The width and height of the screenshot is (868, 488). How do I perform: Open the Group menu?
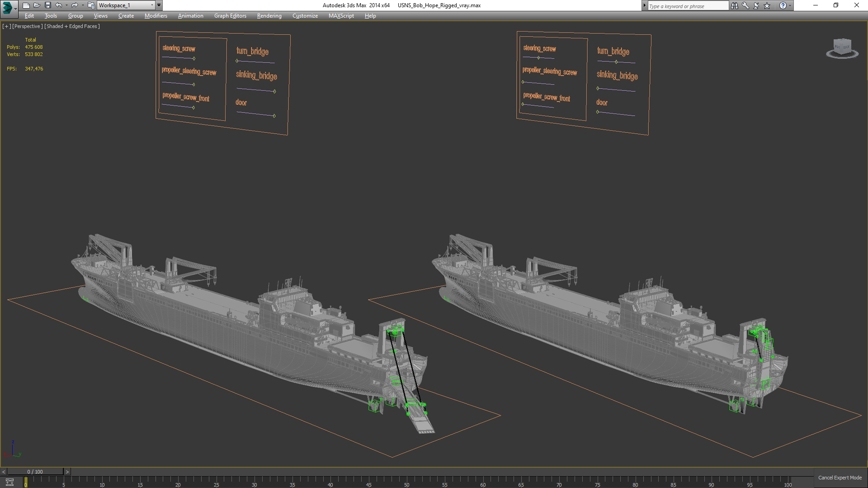click(x=75, y=16)
